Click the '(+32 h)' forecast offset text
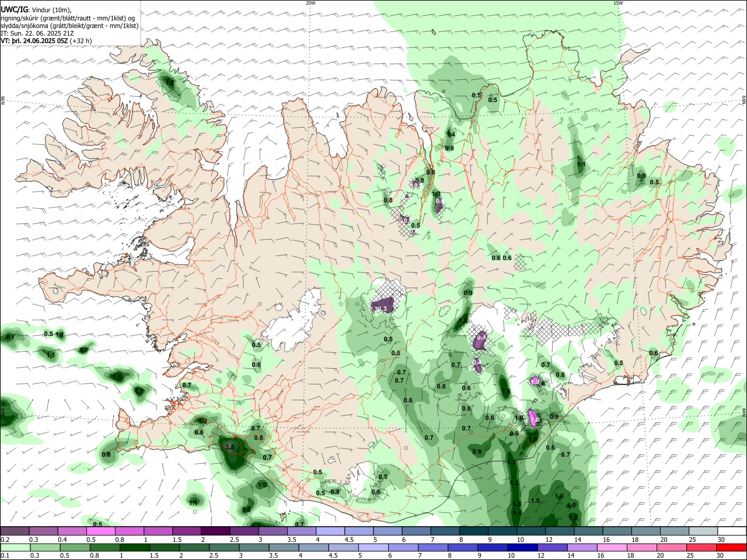The image size is (747, 560). pos(81,41)
